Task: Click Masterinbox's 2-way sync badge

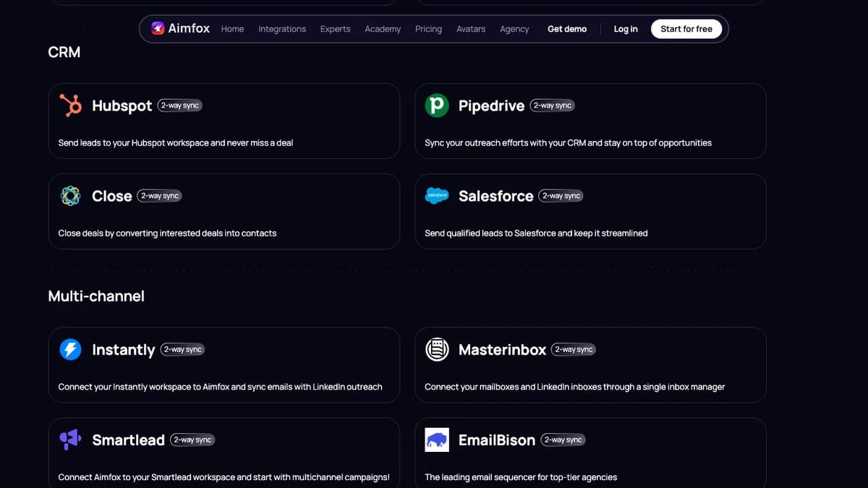Action: coord(574,350)
